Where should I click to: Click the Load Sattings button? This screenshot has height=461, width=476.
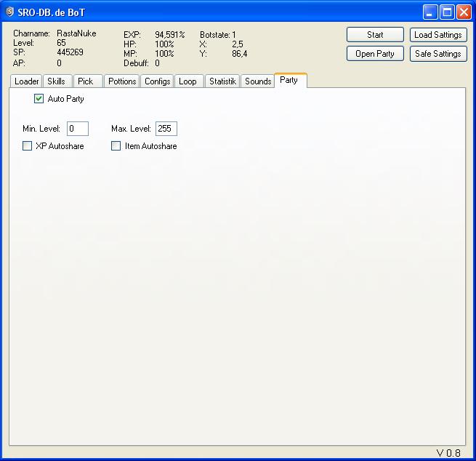[x=438, y=35]
